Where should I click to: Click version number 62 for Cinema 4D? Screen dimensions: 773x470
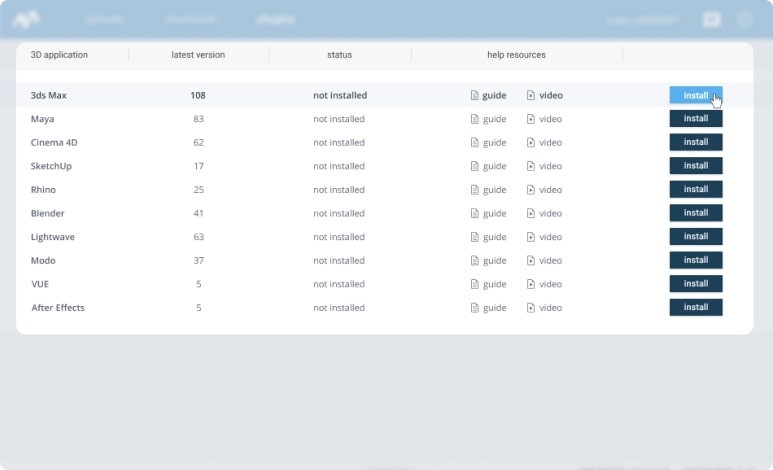click(x=199, y=143)
